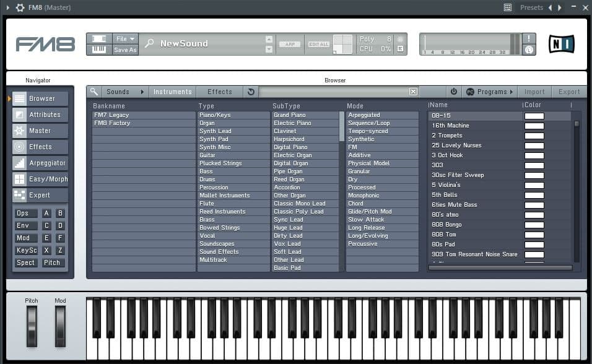Open the Ops page
This screenshot has height=364, width=592.
[x=25, y=214]
